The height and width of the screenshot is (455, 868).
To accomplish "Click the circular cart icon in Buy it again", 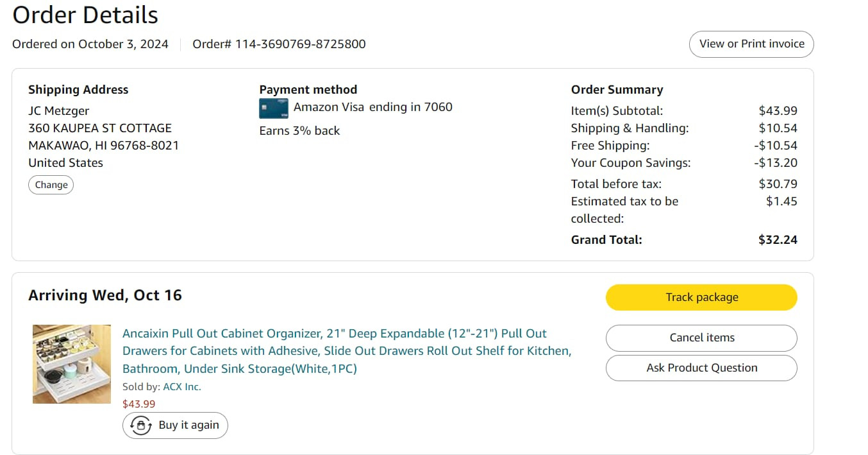I will point(140,425).
